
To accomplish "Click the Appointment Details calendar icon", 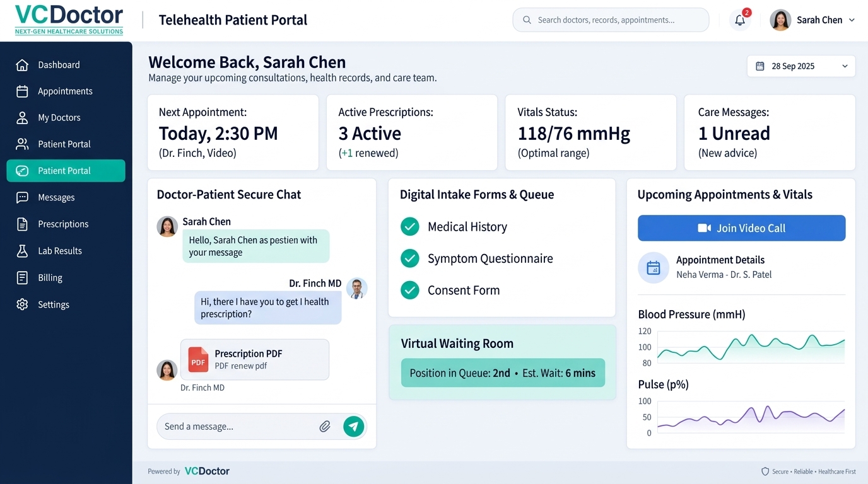I will click(x=654, y=268).
